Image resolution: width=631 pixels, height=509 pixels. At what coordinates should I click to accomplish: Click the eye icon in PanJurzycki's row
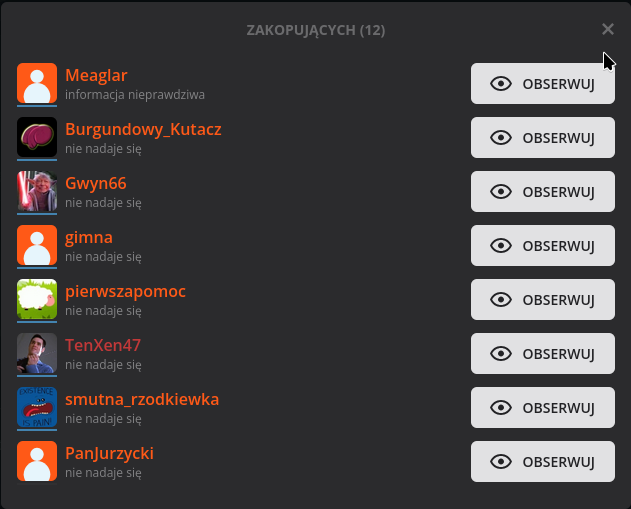(502, 462)
